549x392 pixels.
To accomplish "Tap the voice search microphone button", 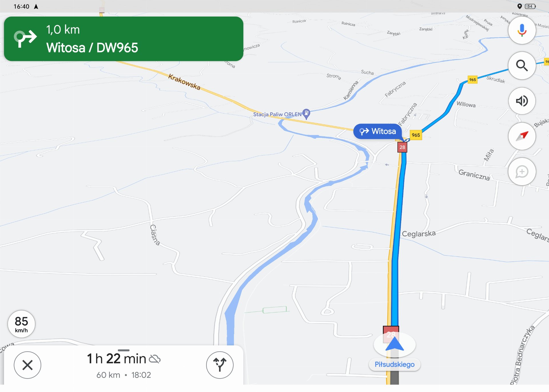I will (522, 30).
